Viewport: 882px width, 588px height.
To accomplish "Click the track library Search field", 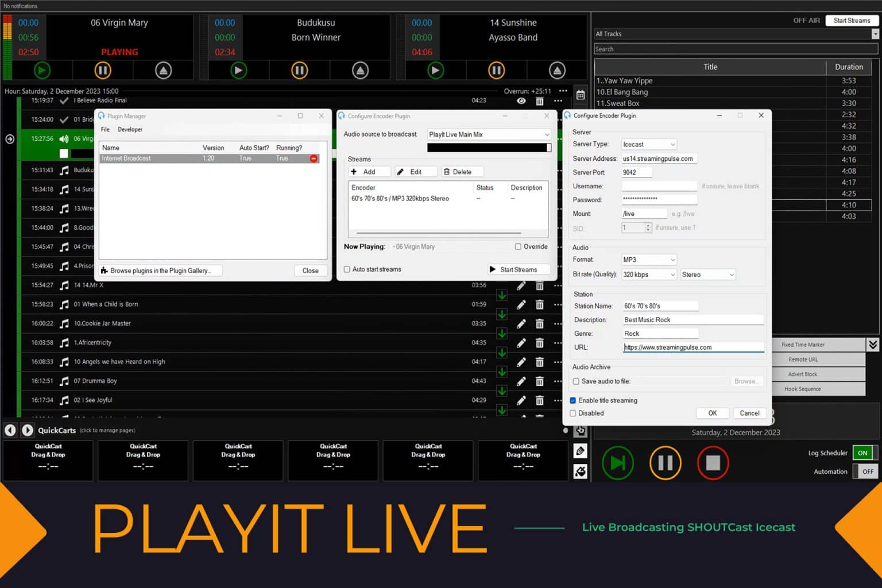I will coord(735,49).
